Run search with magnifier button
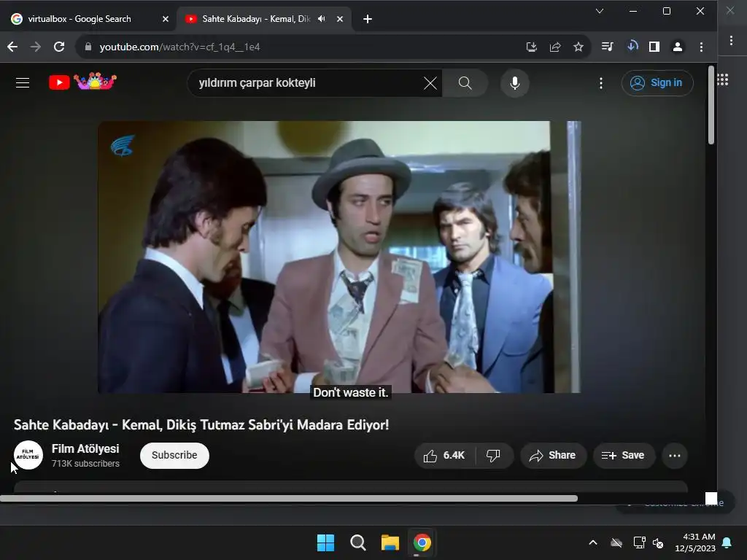The image size is (747, 560). (465, 83)
